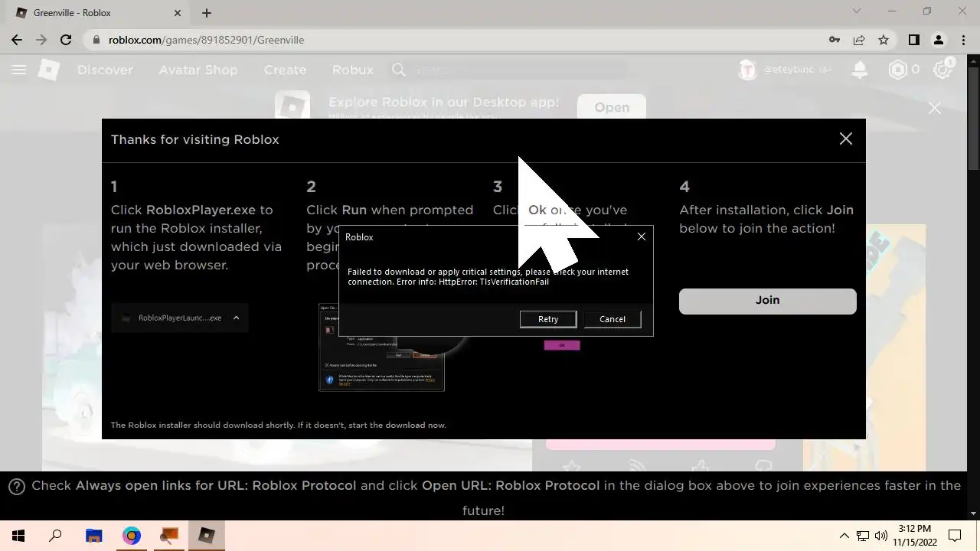The image size is (980, 551).
Task: Open the tab search dropdown arrow
Action: tap(856, 11)
